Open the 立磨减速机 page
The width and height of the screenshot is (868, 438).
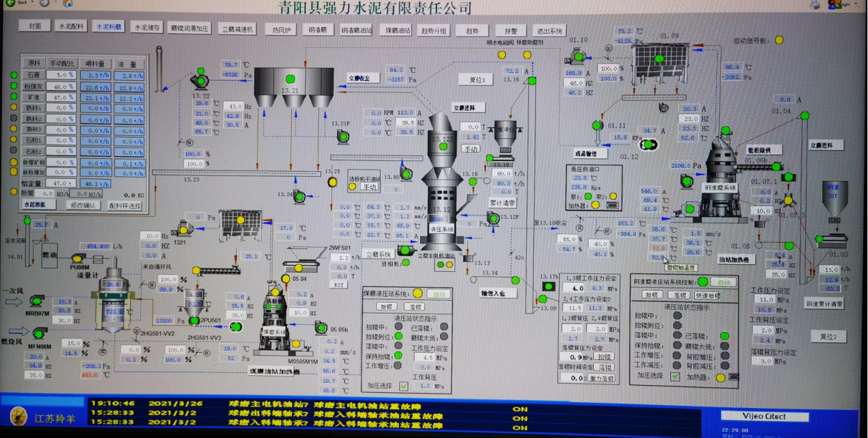point(239,29)
